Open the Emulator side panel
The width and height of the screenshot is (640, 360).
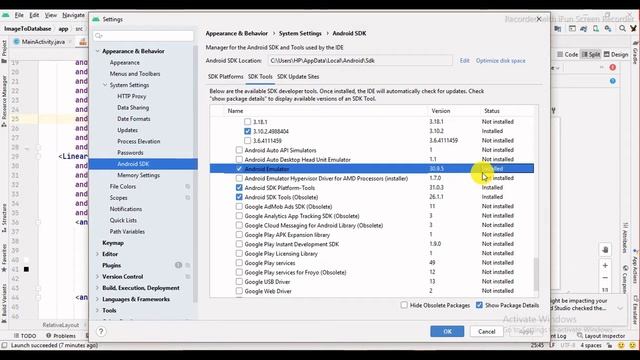tap(636, 310)
